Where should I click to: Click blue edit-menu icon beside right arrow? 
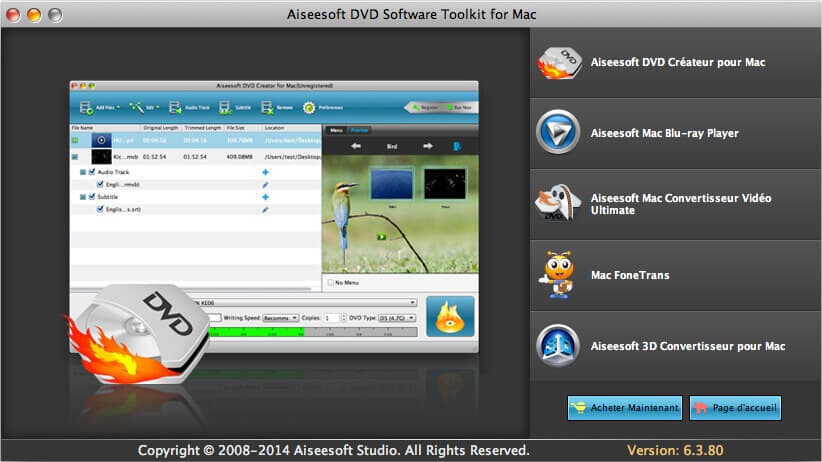(457, 146)
